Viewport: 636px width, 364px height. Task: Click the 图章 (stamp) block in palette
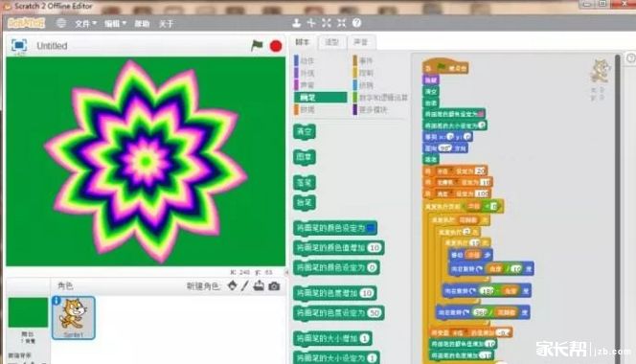pos(305,157)
